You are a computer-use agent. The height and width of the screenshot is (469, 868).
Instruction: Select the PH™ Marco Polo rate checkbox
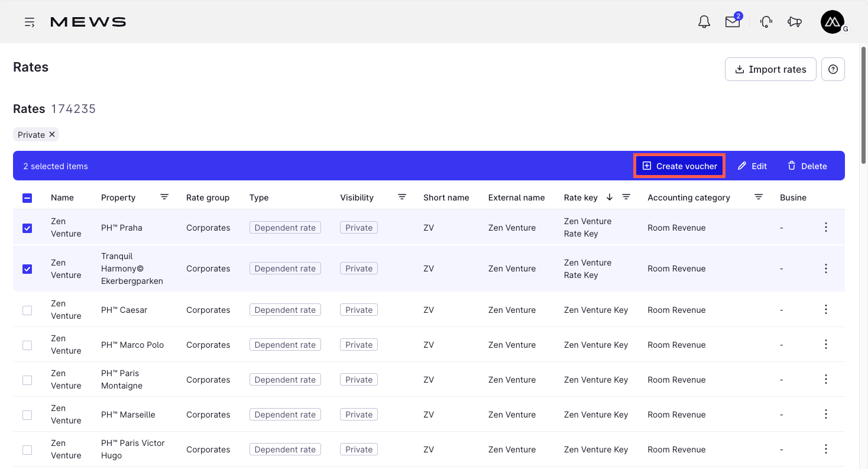pos(27,345)
